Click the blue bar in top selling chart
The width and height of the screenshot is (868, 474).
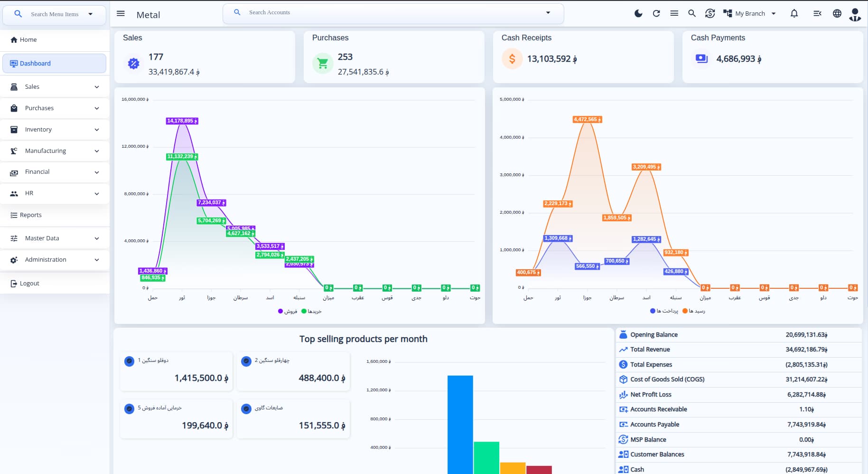pos(460,425)
